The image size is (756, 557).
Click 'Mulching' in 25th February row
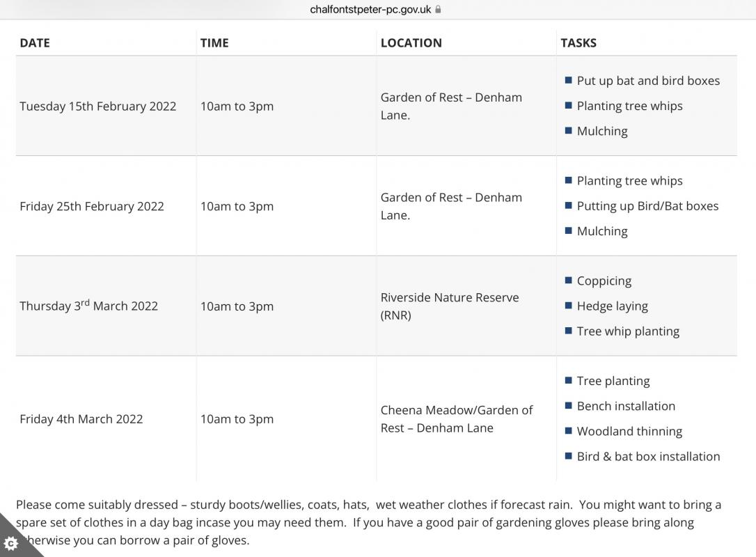pyautogui.click(x=602, y=231)
